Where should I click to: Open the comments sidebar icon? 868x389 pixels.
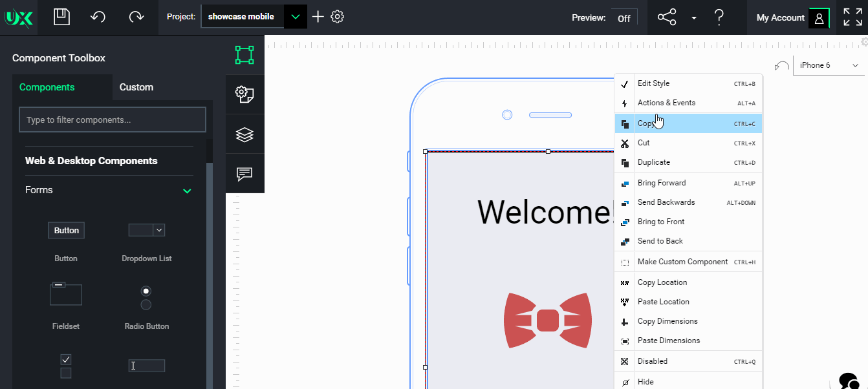click(244, 173)
